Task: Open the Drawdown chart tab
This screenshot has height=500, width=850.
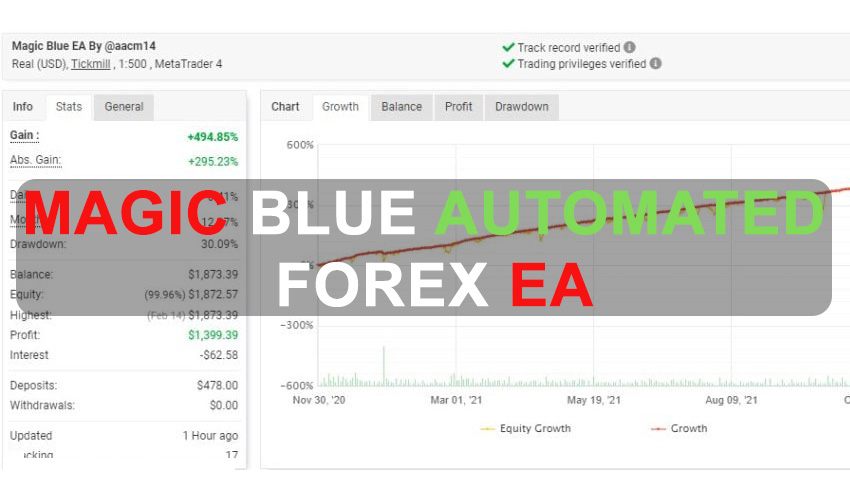Action: click(x=521, y=106)
